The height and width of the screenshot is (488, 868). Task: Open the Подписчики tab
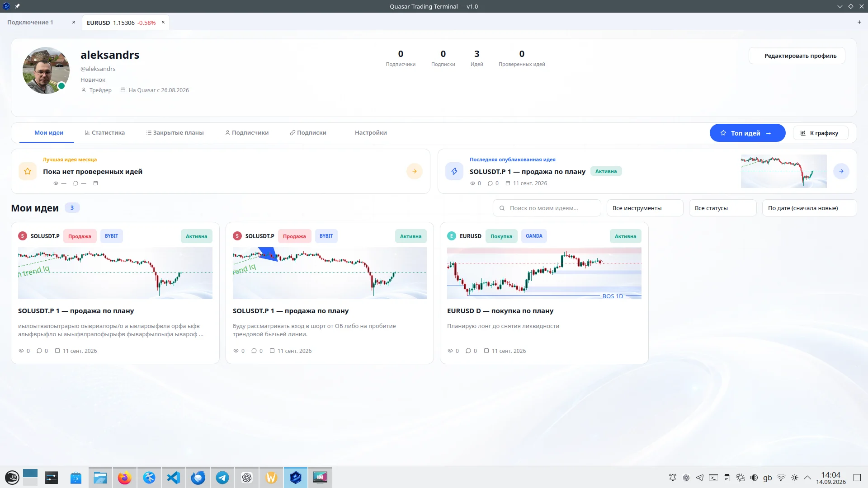pyautogui.click(x=247, y=133)
